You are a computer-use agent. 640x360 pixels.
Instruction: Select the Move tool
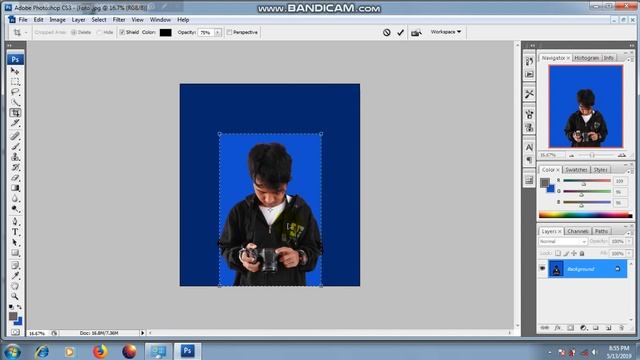coord(15,71)
